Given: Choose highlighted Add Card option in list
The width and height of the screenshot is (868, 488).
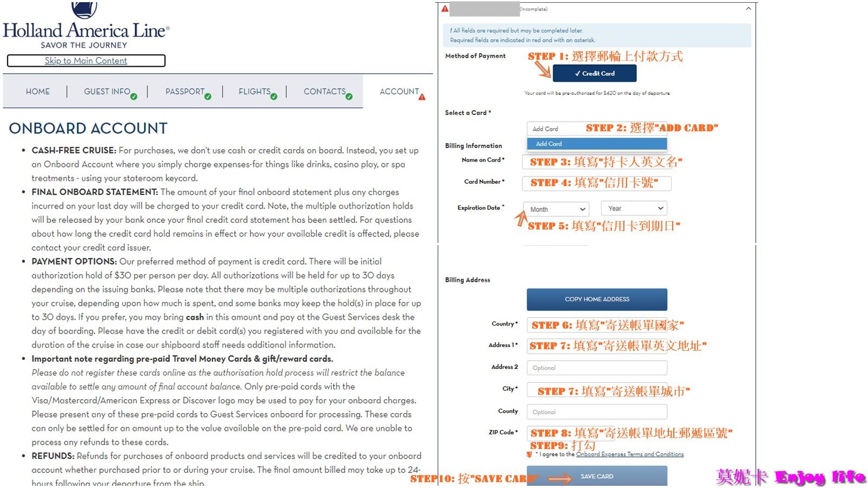Looking at the screenshot, I should click(x=597, y=144).
